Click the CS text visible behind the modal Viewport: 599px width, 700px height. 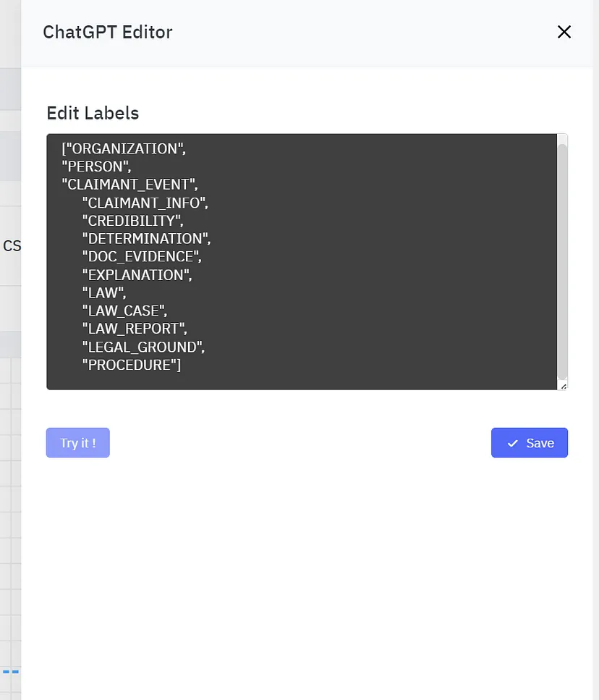point(12,245)
